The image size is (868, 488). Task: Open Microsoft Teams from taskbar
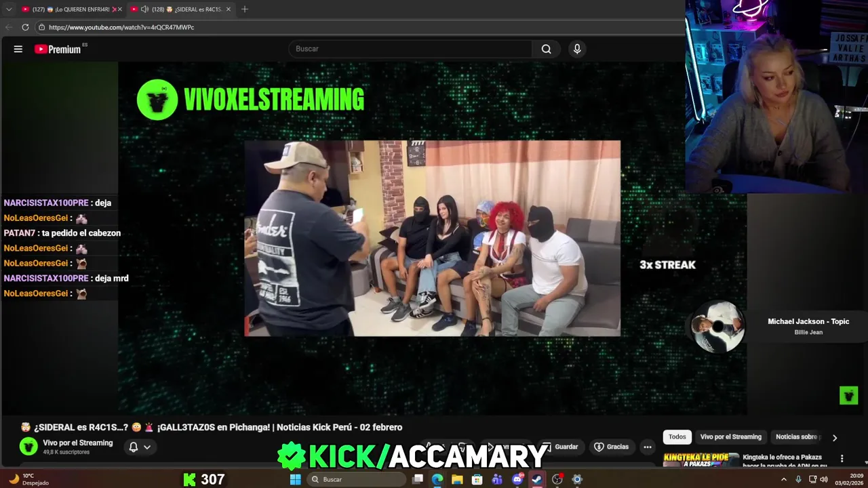coord(497,479)
